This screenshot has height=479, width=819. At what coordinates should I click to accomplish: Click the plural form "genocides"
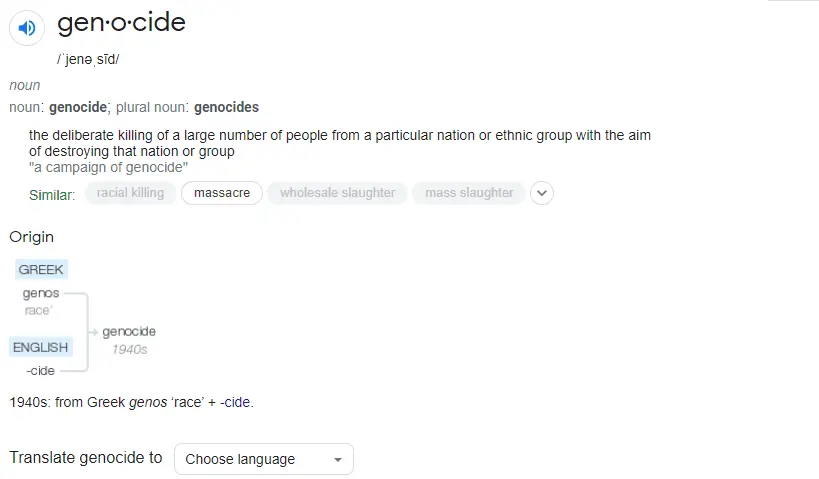click(x=226, y=107)
